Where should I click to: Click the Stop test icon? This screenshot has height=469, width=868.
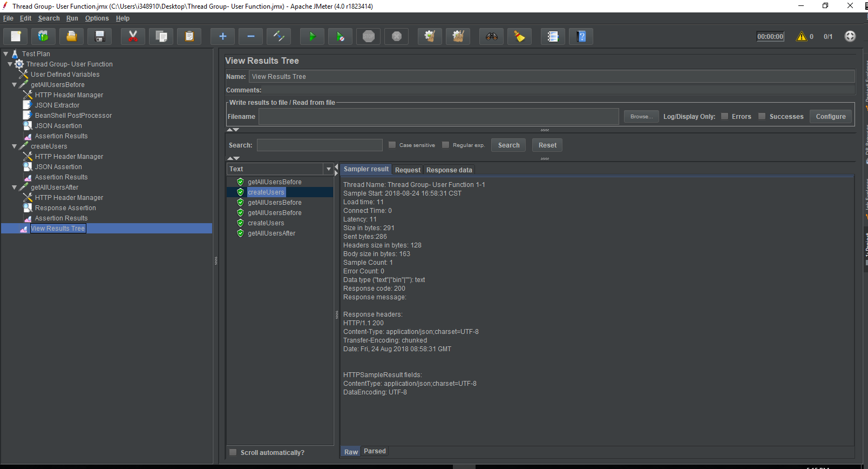368,36
